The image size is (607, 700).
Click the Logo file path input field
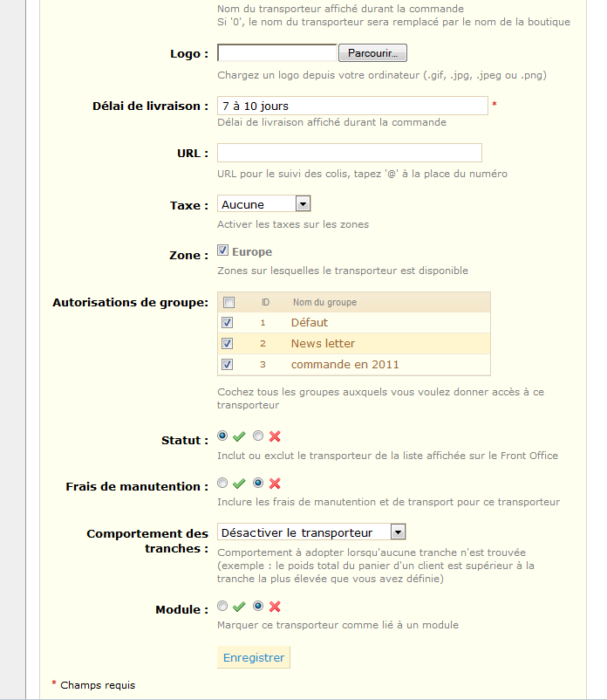[277, 53]
